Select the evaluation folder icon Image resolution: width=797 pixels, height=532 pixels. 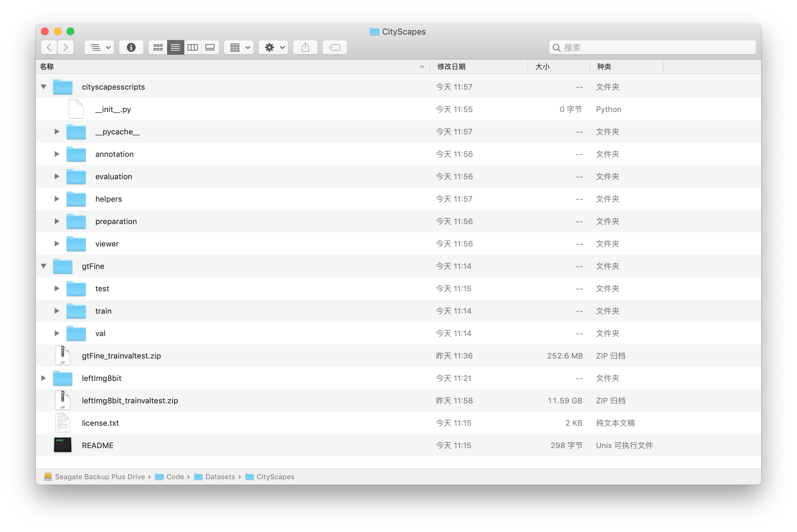[x=76, y=176]
